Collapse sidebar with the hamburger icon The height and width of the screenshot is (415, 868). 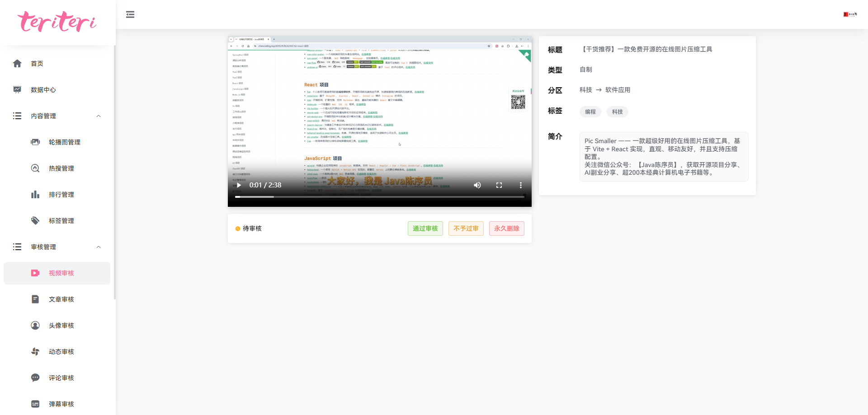(x=130, y=14)
